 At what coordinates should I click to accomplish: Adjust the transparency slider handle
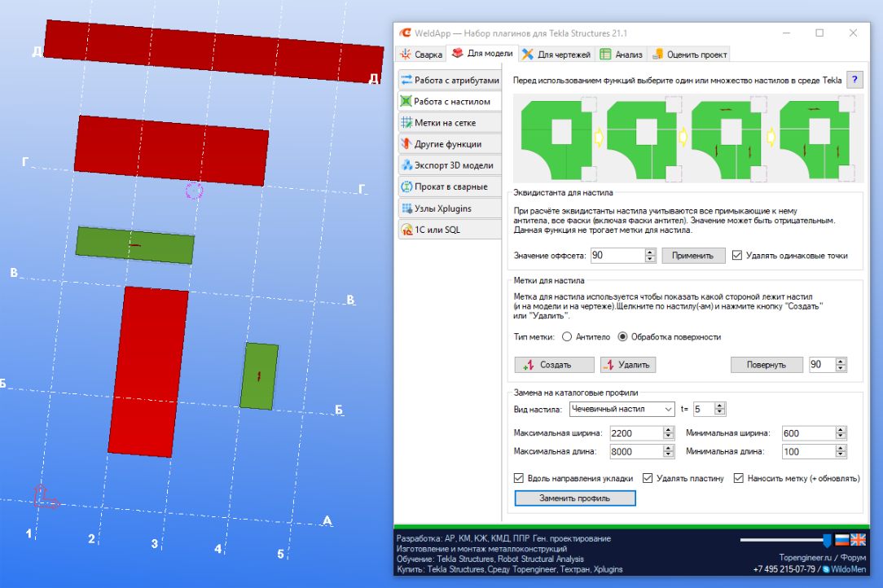(x=827, y=540)
